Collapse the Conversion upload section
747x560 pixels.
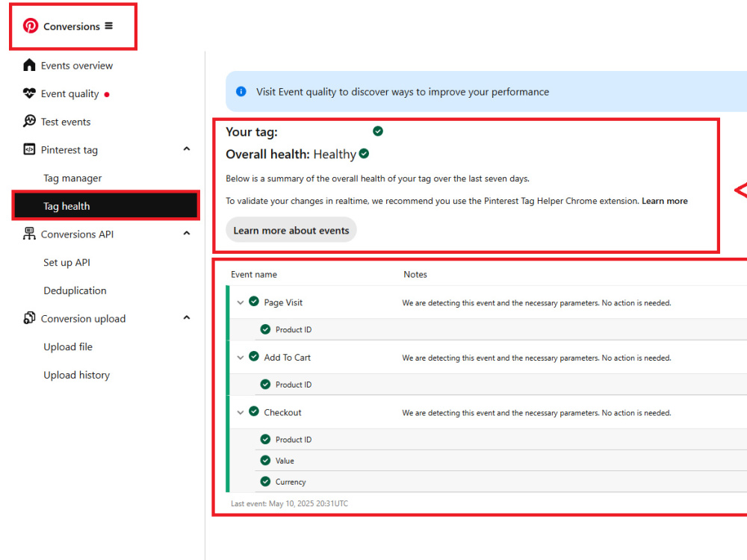[x=187, y=317]
